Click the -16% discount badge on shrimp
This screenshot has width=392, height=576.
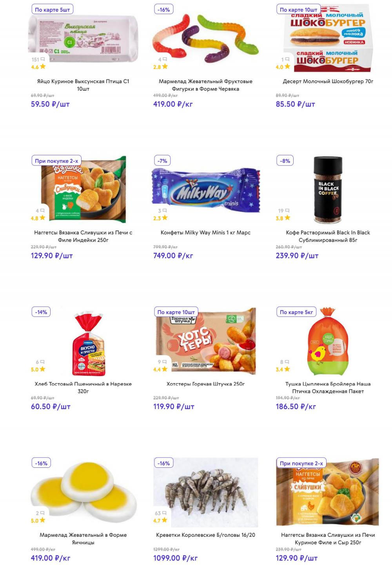164,463
